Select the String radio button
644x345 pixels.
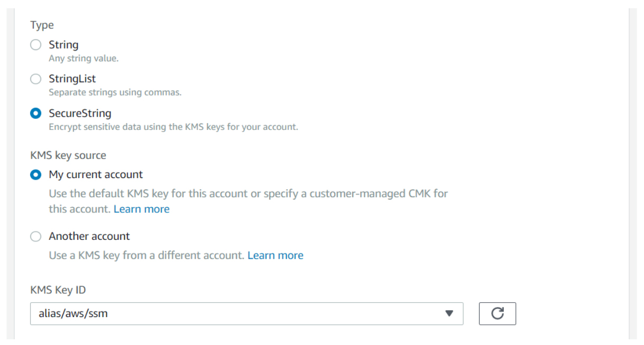point(36,45)
